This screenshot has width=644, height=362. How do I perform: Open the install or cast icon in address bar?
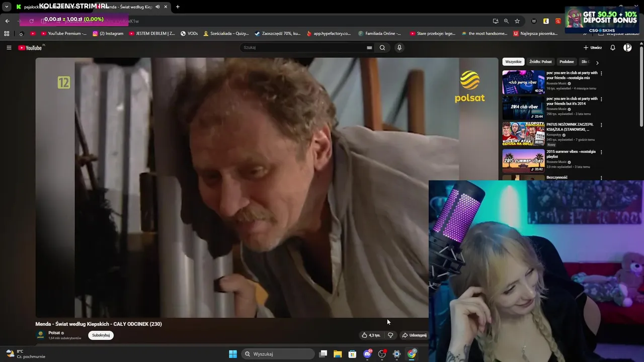496,21
